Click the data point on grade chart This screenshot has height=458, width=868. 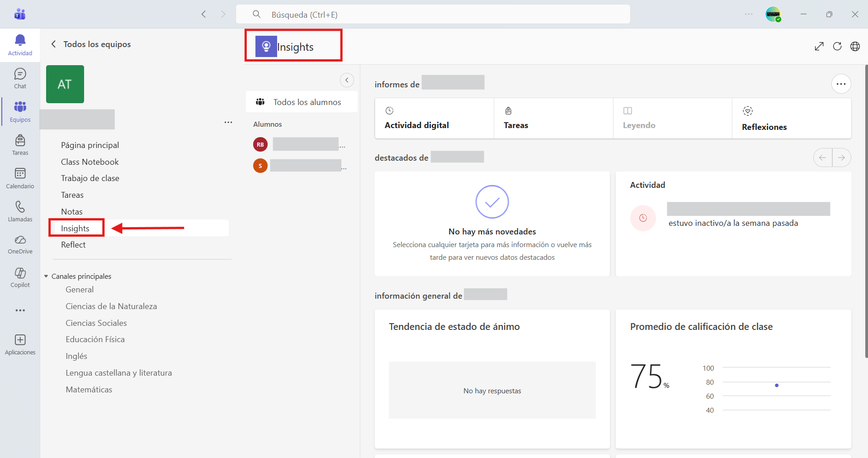777,385
